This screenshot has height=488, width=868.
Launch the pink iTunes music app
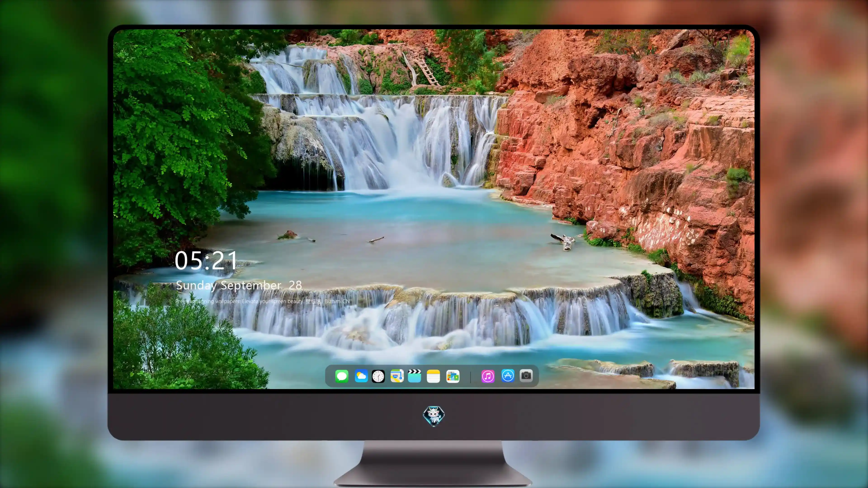tap(488, 376)
